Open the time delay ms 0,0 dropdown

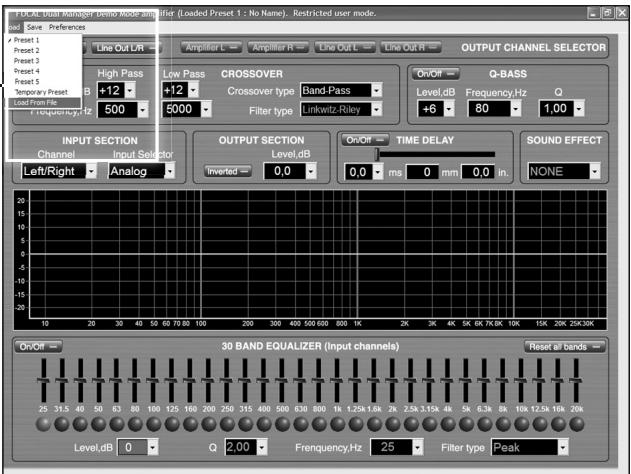[x=377, y=172]
